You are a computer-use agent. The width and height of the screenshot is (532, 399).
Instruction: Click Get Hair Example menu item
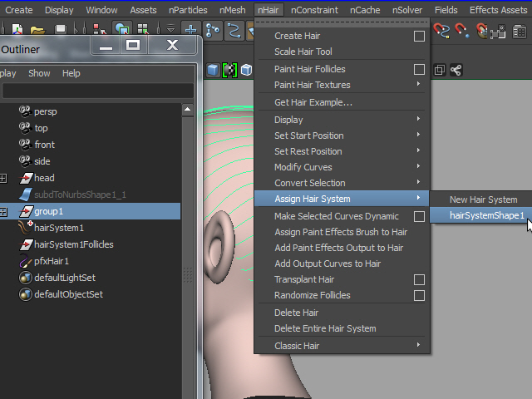point(342,102)
